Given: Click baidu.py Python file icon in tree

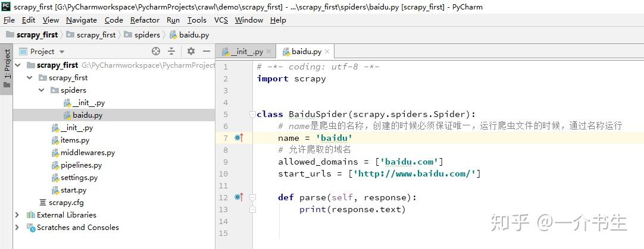Looking at the screenshot, I should click(67, 115).
